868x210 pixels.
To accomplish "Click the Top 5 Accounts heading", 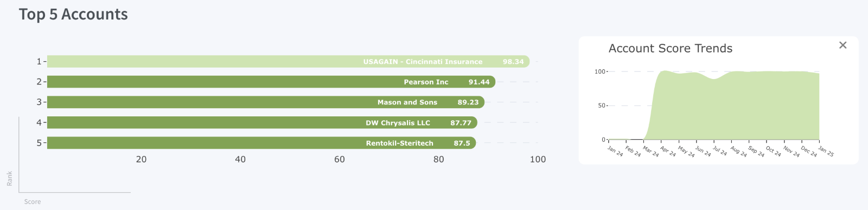I will pos(73,14).
